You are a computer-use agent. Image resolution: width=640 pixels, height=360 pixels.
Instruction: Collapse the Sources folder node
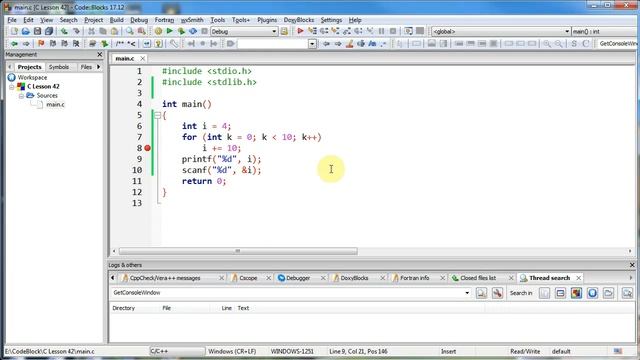click(x=21, y=96)
